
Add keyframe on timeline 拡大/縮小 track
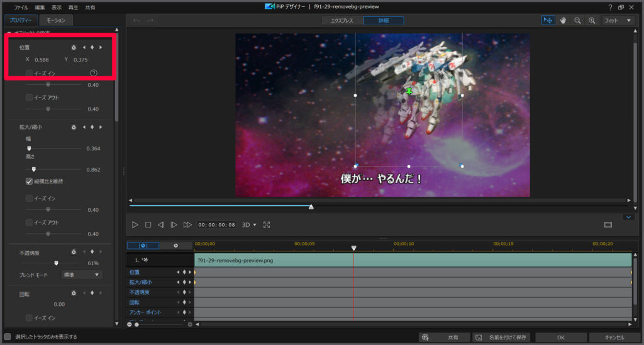(184, 282)
